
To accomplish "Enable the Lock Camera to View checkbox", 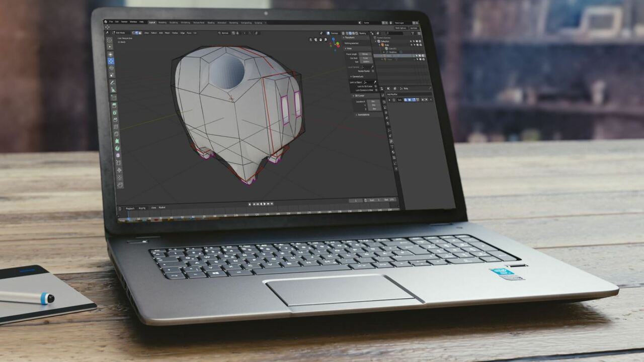I will [x=376, y=89].
